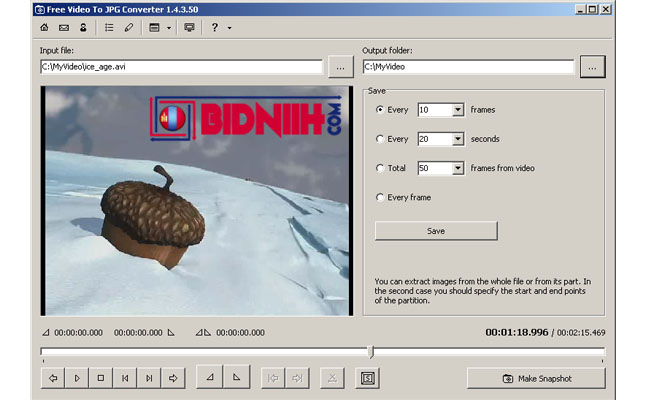Open the list view toolbar icon
Viewport: 650px width, 400px height.
click(109, 28)
